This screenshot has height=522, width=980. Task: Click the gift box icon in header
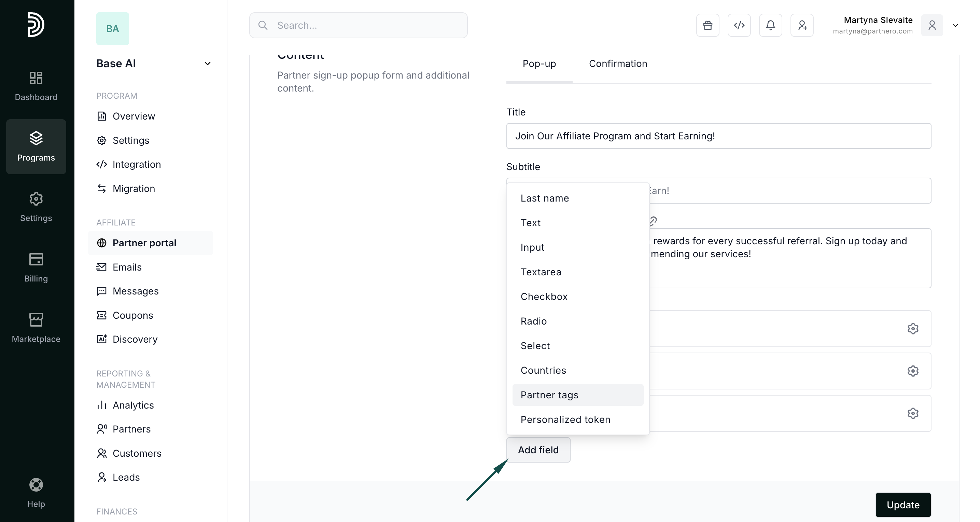point(708,26)
